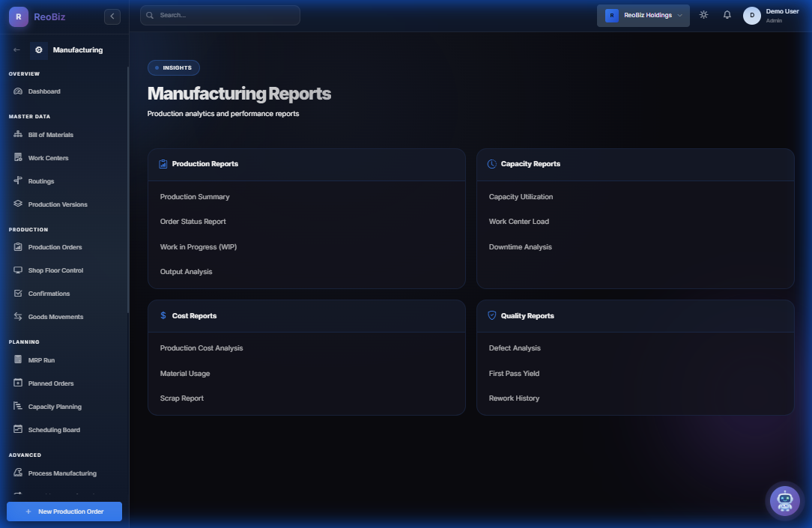The height and width of the screenshot is (528, 812).
Task: Click the MRP Run icon
Action: click(16, 359)
